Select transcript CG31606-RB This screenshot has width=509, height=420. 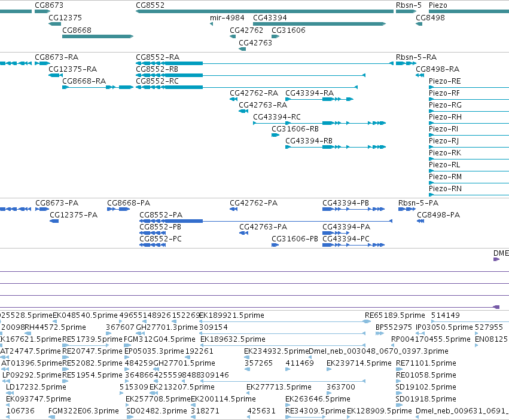pos(295,129)
